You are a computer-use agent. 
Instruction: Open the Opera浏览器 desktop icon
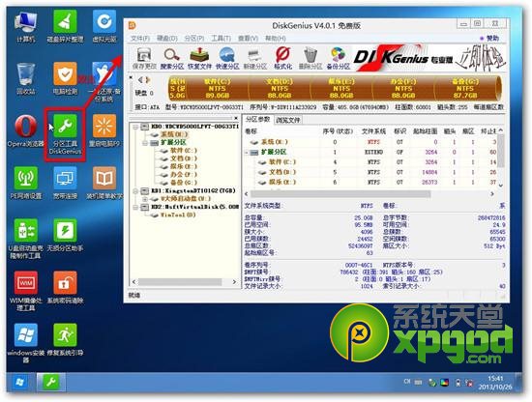tap(26, 130)
